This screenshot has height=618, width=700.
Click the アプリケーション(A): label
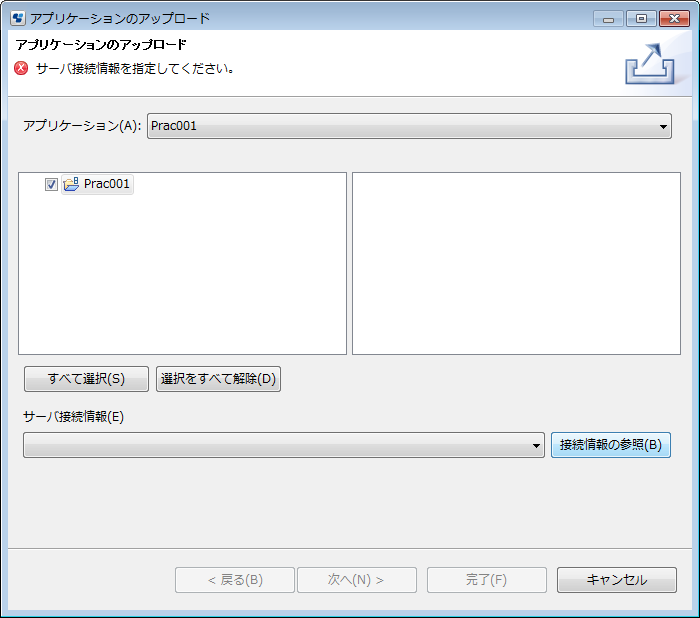pyautogui.click(x=82, y=126)
